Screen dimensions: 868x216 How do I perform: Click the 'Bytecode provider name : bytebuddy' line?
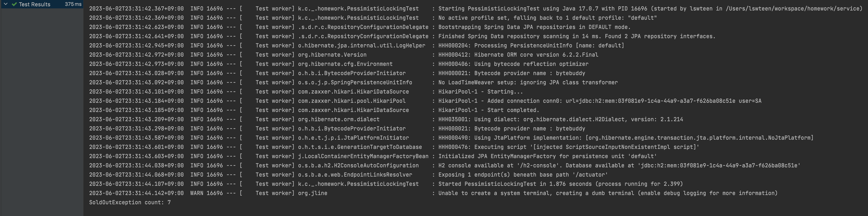coord(512,73)
